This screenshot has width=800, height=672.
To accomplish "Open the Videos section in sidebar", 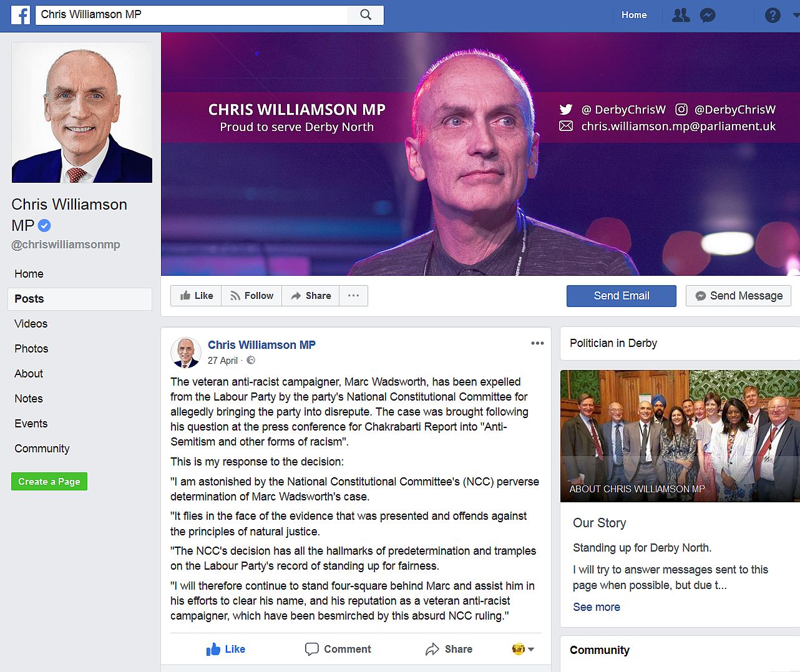I will (31, 324).
